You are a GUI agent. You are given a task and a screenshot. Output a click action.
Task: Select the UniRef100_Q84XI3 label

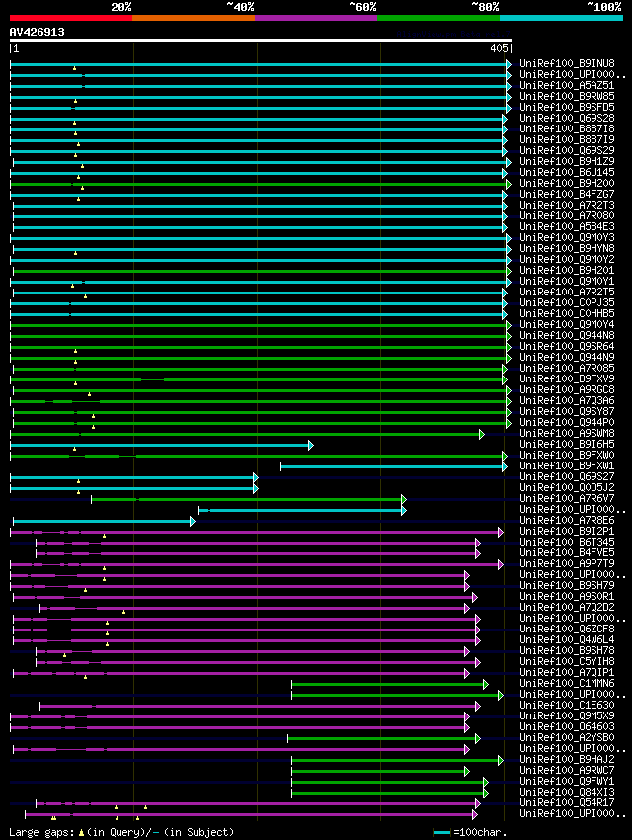[x=567, y=792]
